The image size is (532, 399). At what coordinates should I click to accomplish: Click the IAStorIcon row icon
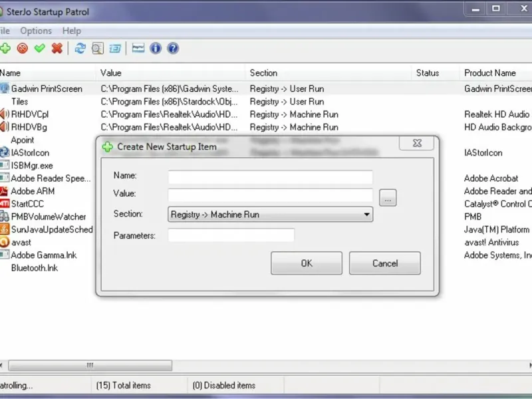[x=5, y=152]
